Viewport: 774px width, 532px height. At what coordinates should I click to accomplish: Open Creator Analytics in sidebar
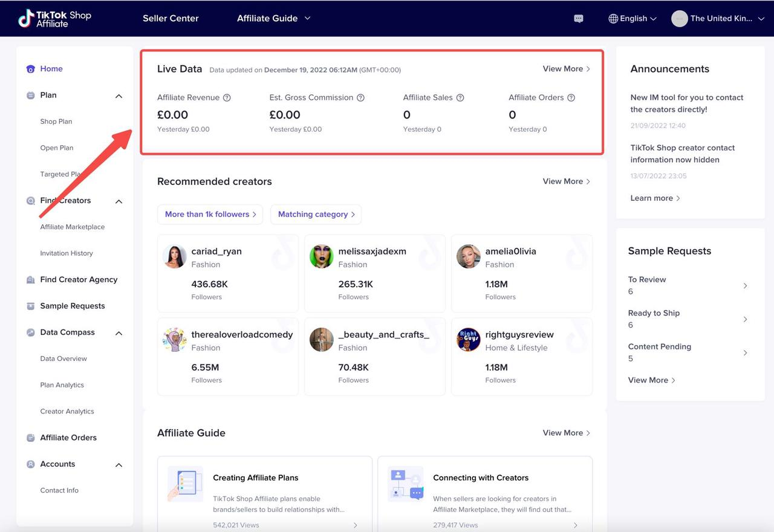point(67,412)
